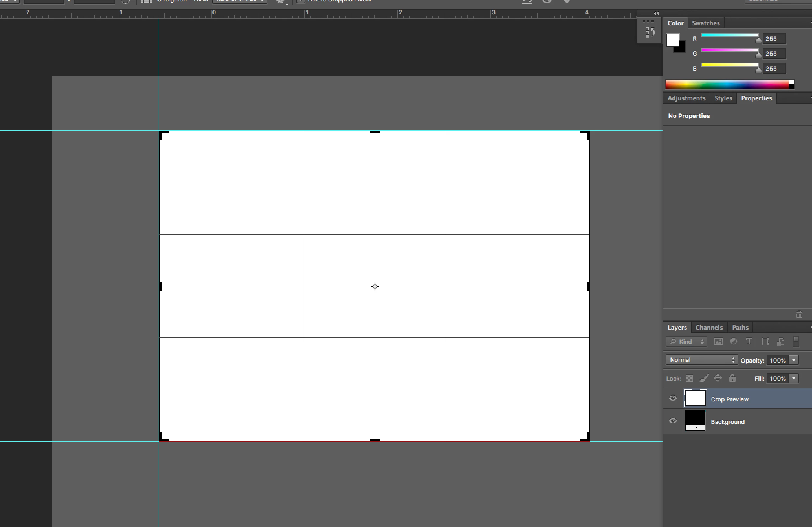Click the adjustment layer filter icon
The image size is (812, 527).
[733, 342]
